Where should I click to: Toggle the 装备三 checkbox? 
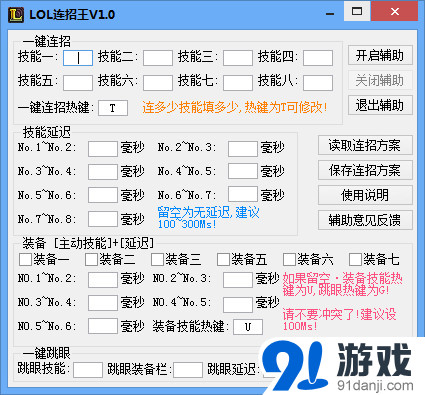click(x=157, y=260)
